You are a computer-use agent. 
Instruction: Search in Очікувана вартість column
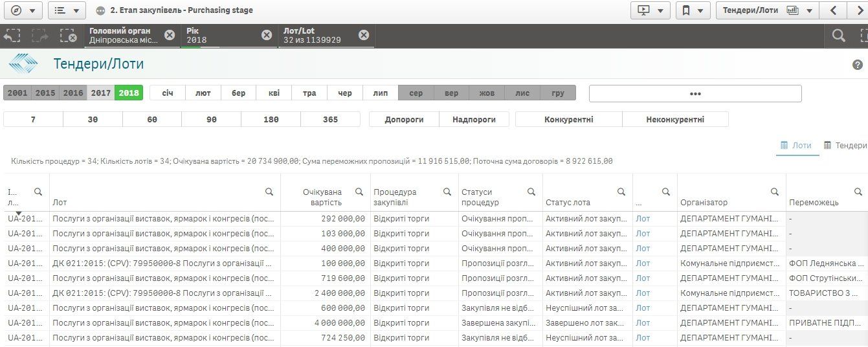[x=359, y=192]
